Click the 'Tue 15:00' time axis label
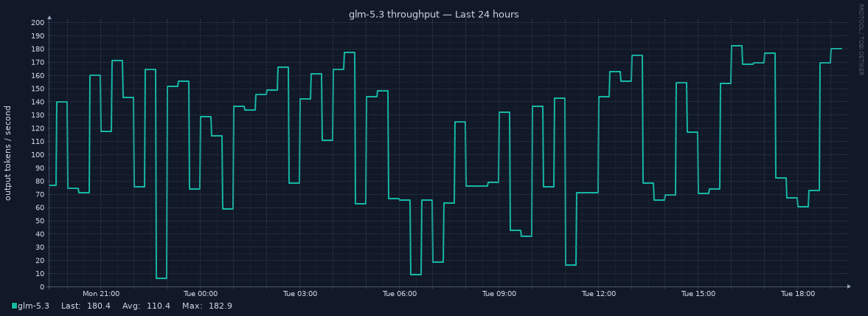868x316 pixels. [698, 294]
